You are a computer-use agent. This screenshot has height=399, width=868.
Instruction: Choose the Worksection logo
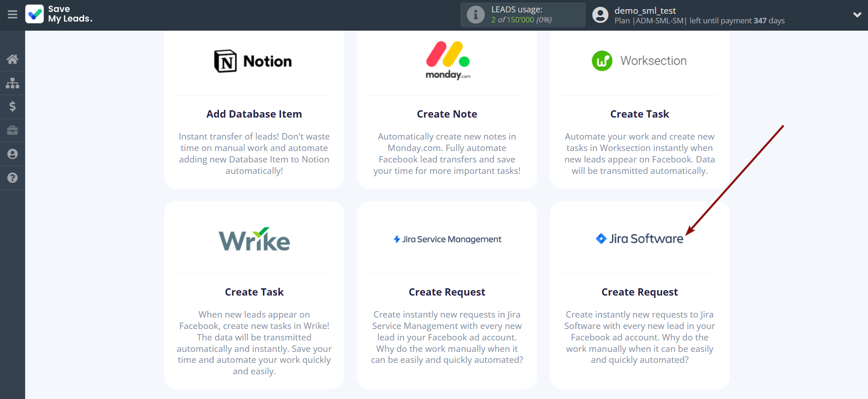(639, 61)
